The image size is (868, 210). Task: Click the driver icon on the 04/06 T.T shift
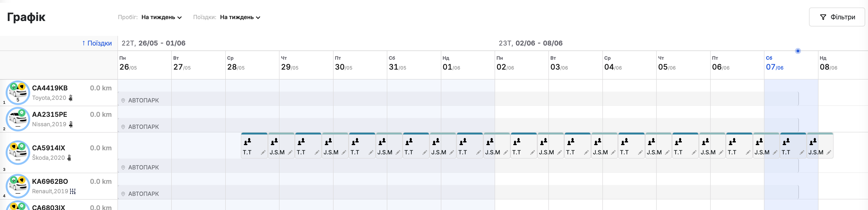625,141
